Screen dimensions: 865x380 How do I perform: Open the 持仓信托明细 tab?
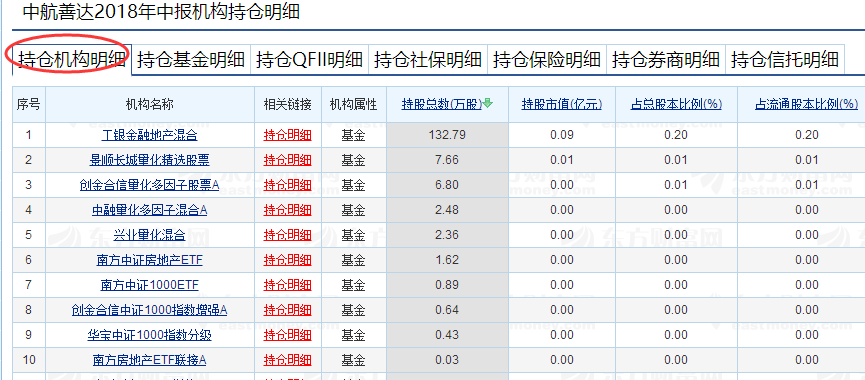point(785,60)
